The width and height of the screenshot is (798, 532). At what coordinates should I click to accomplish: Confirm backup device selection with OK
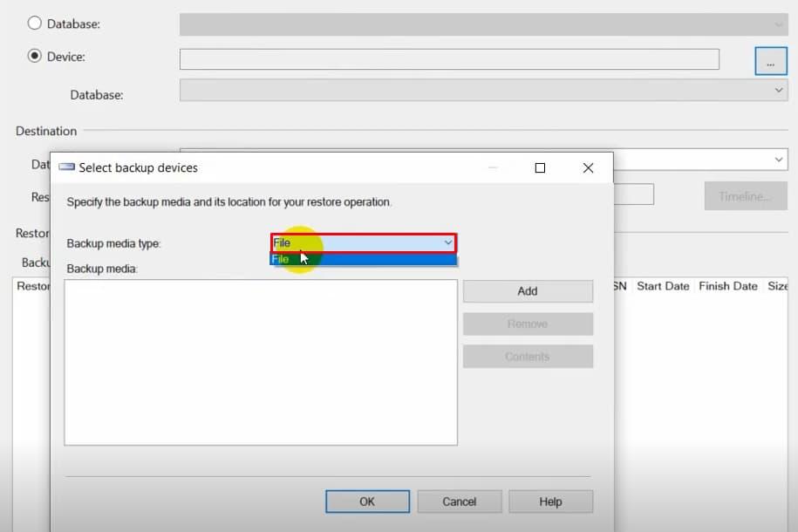click(x=367, y=501)
